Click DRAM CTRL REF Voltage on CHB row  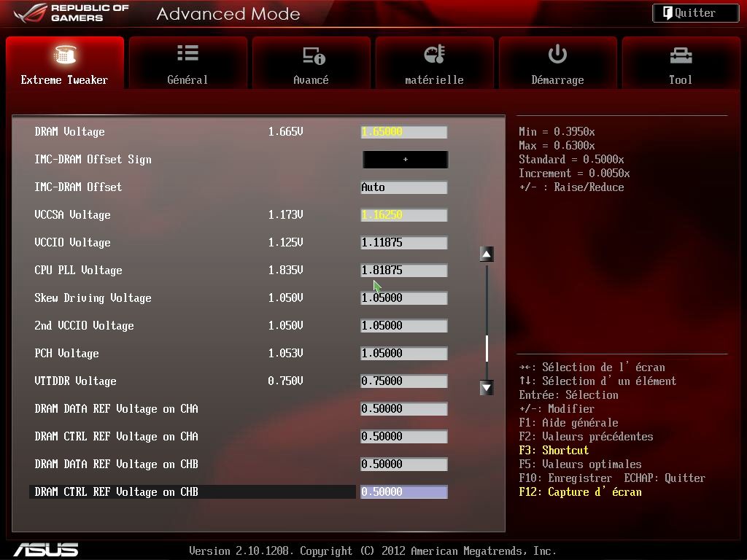pyautogui.click(x=193, y=491)
